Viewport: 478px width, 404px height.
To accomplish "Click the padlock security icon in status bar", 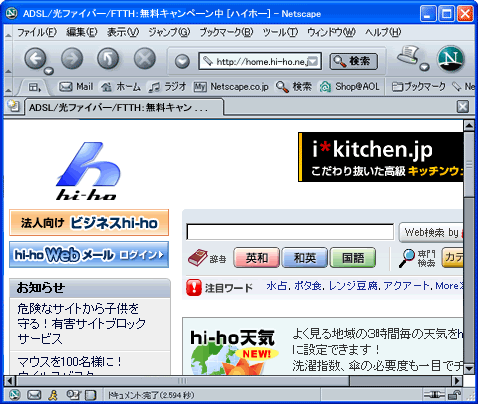I will click(454, 395).
